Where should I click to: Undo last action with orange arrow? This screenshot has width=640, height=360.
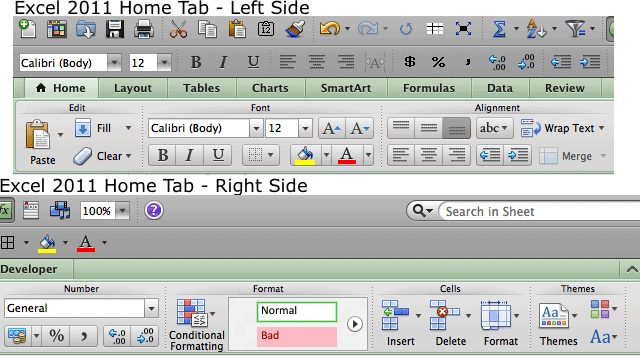[330, 29]
